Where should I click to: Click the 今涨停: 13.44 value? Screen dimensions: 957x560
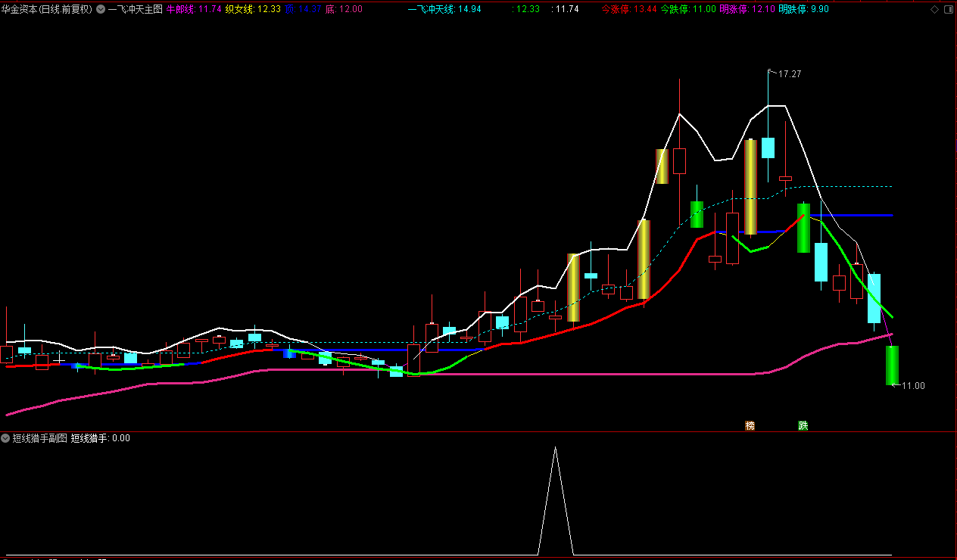click(629, 10)
